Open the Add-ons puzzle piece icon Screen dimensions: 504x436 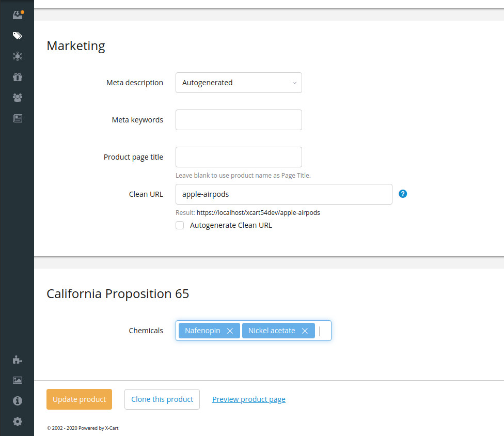[x=18, y=360]
